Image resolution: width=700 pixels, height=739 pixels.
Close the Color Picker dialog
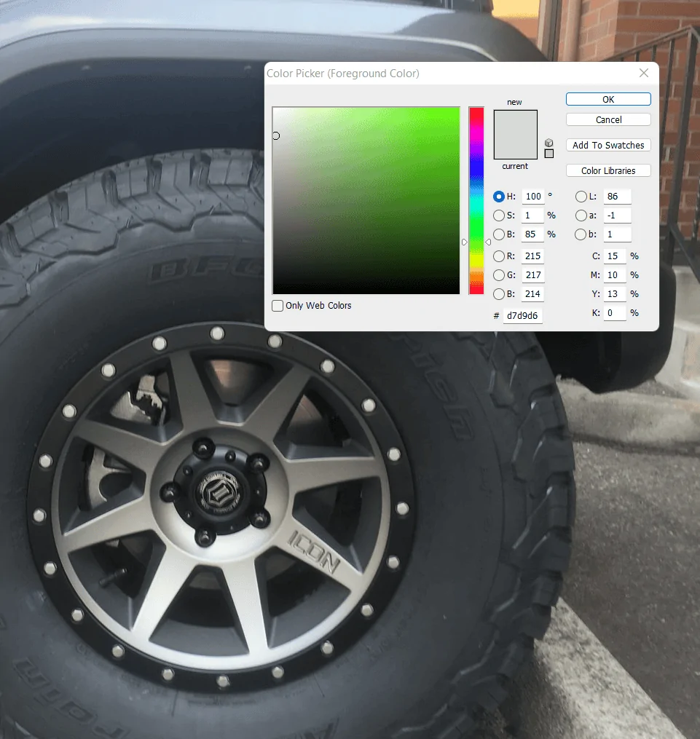pos(644,73)
